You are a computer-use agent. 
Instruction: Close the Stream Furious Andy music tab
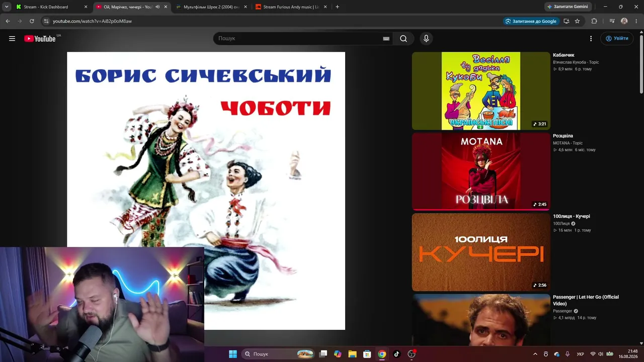(x=326, y=7)
